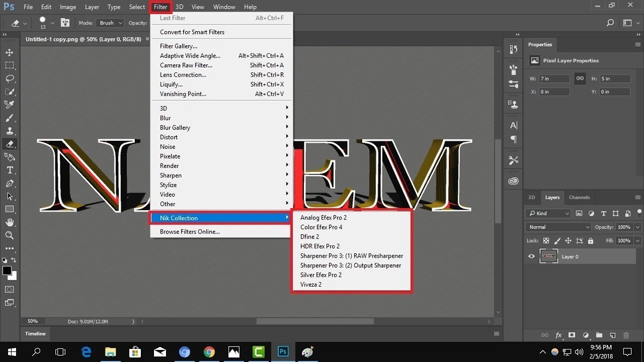
Task: Toggle filter for type layers
Action: tap(603, 213)
